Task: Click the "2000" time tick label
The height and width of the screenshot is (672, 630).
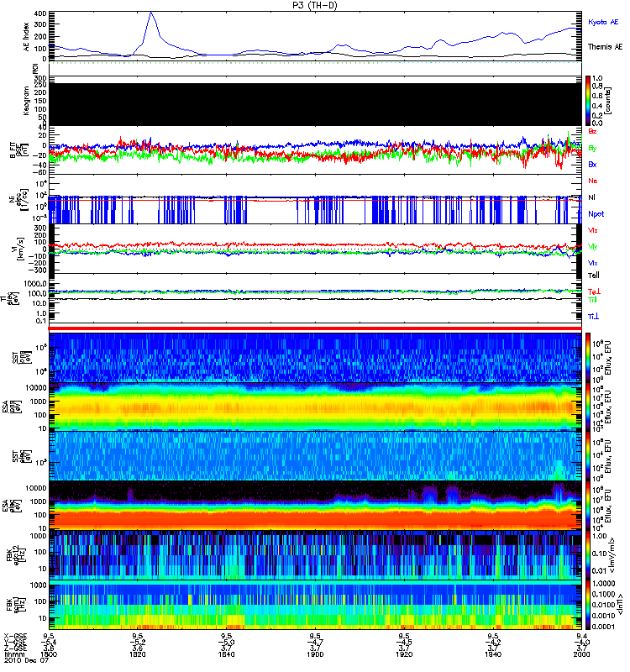Action: point(581,654)
